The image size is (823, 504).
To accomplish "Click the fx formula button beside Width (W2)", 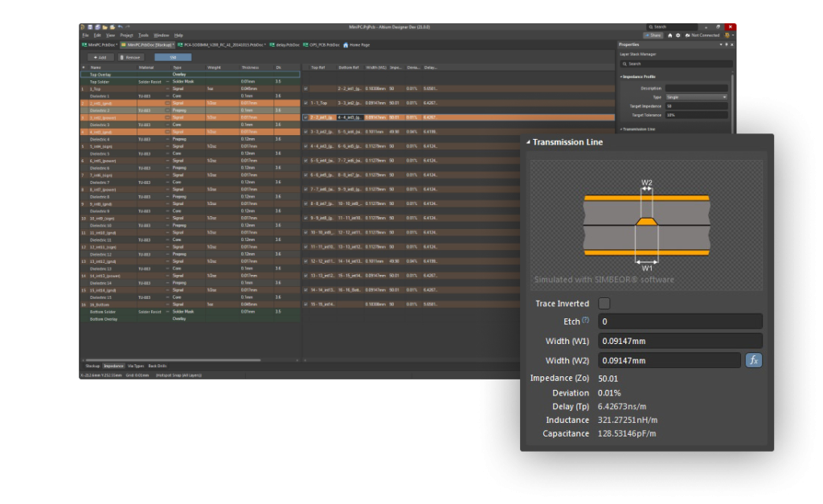I will pyautogui.click(x=753, y=360).
